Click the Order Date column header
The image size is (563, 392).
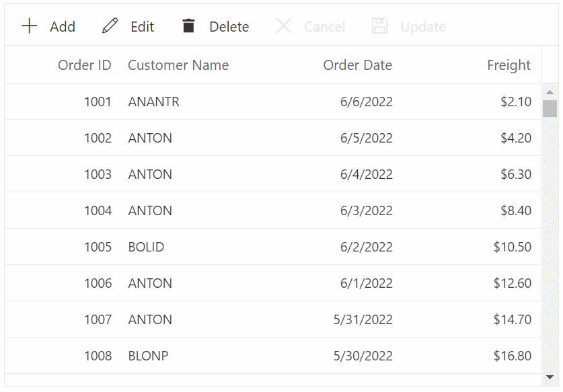tap(357, 65)
